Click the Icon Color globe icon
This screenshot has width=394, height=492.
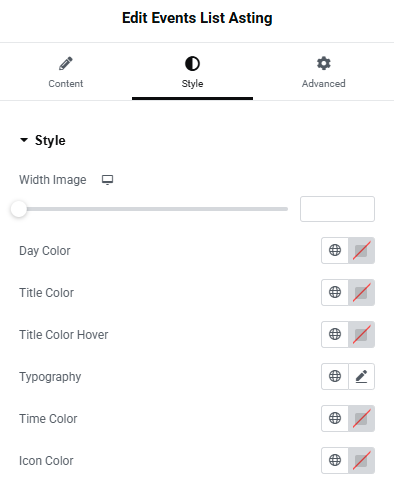pos(335,460)
